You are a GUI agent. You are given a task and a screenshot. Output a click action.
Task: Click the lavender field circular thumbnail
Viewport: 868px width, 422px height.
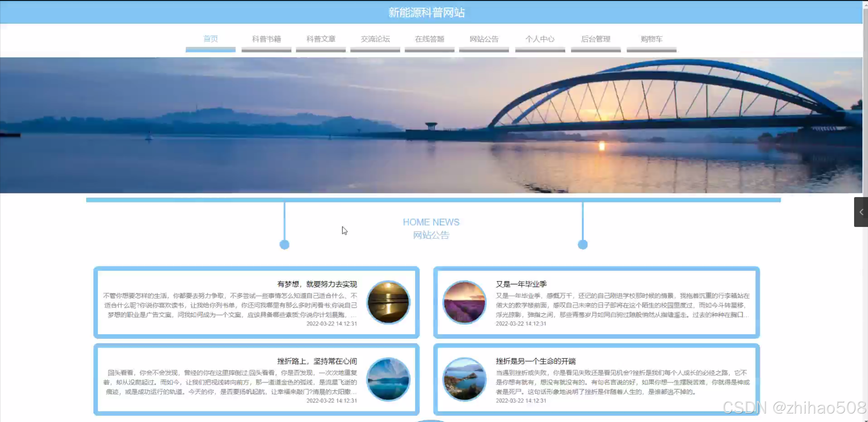(x=464, y=302)
